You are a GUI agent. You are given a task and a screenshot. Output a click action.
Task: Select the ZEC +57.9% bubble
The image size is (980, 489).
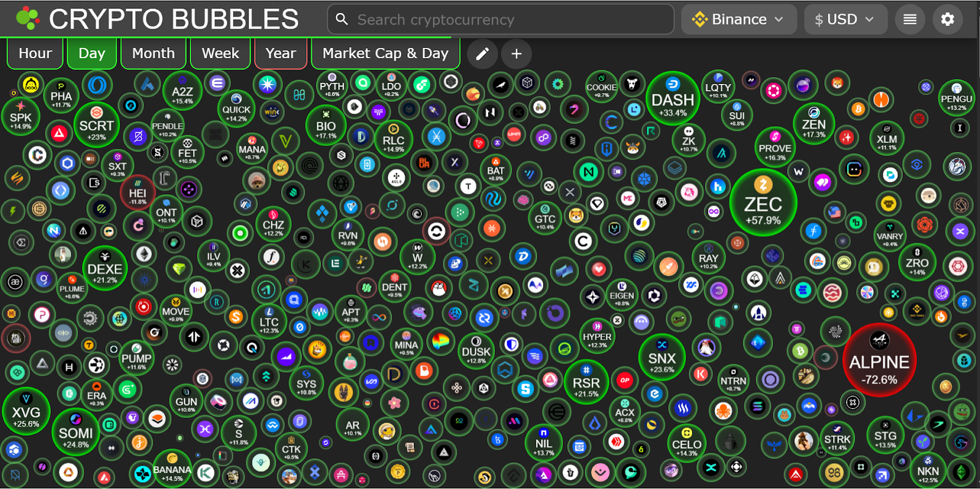pyautogui.click(x=763, y=203)
